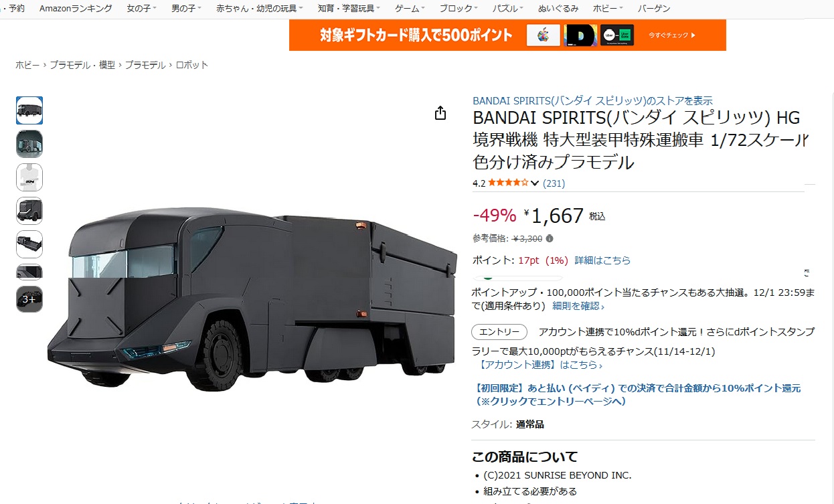
Task: Click the 今すぐチェック banner button
Action: [x=673, y=35]
